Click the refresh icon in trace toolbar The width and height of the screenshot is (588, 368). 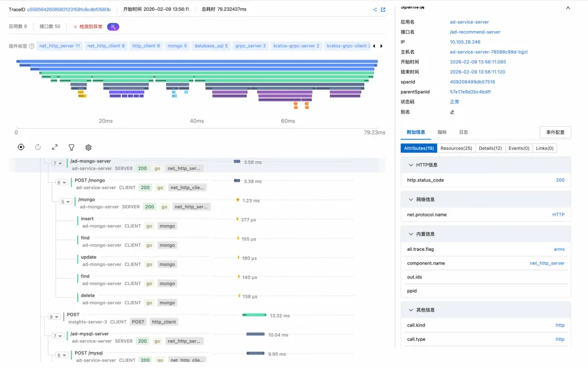point(38,147)
